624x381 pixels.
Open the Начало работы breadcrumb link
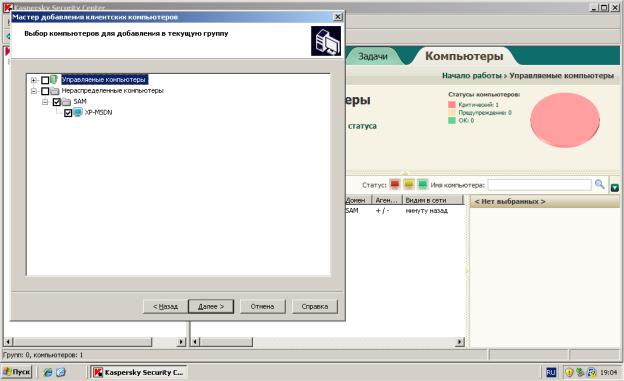pos(472,76)
